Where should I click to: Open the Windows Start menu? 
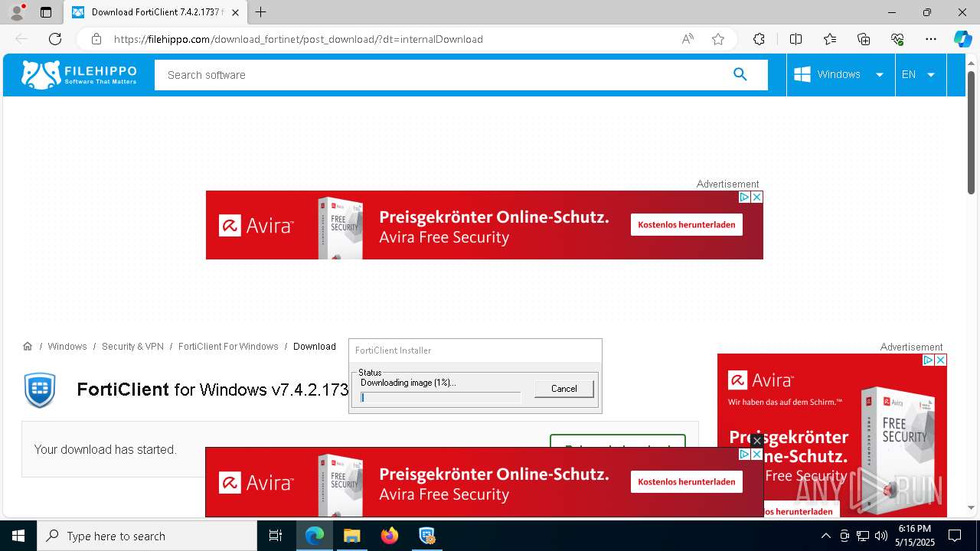[18, 536]
